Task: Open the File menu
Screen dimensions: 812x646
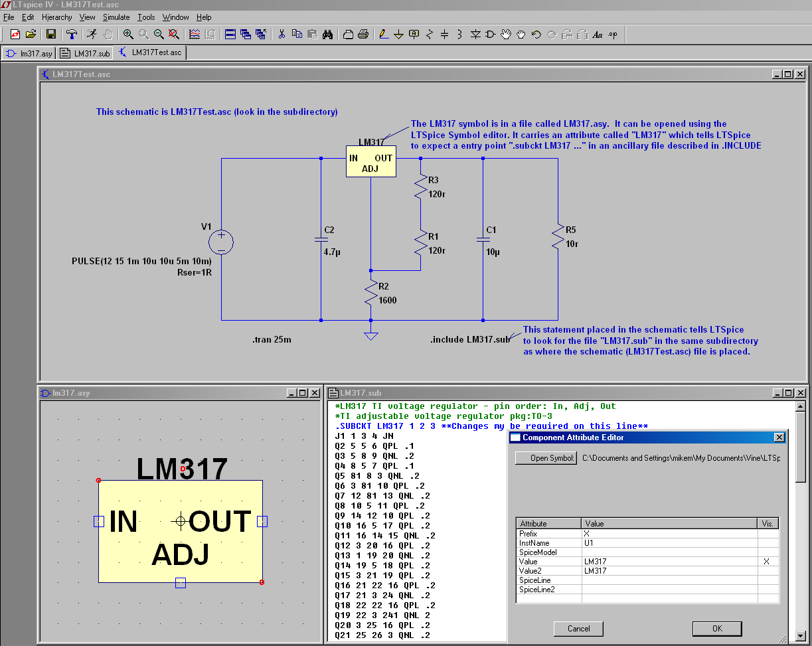Action: point(9,17)
